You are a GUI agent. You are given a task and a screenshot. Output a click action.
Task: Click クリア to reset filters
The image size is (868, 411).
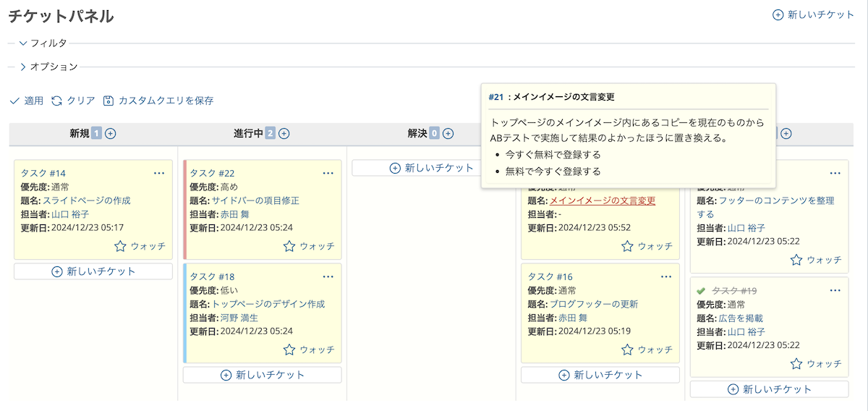[73, 101]
